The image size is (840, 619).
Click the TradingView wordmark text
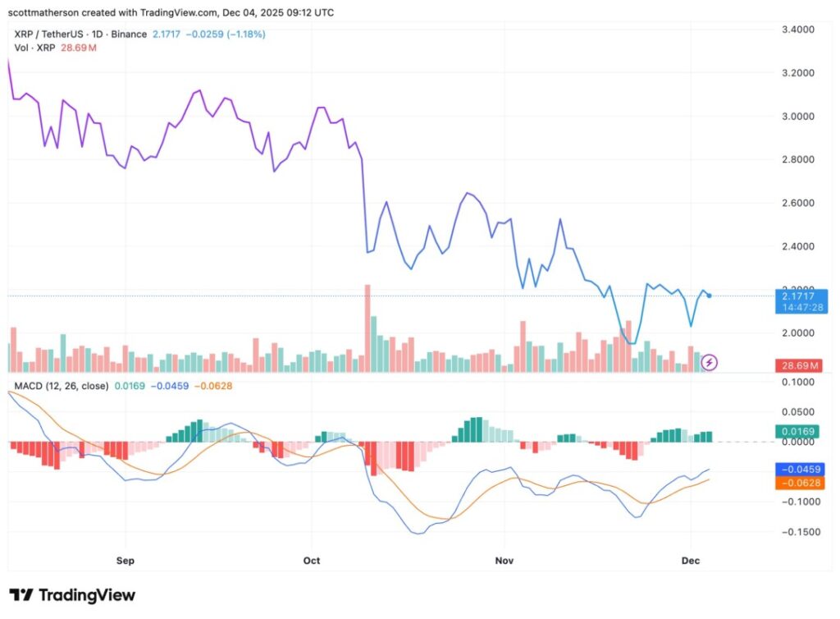pyautogui.click(x=87, y=595)
